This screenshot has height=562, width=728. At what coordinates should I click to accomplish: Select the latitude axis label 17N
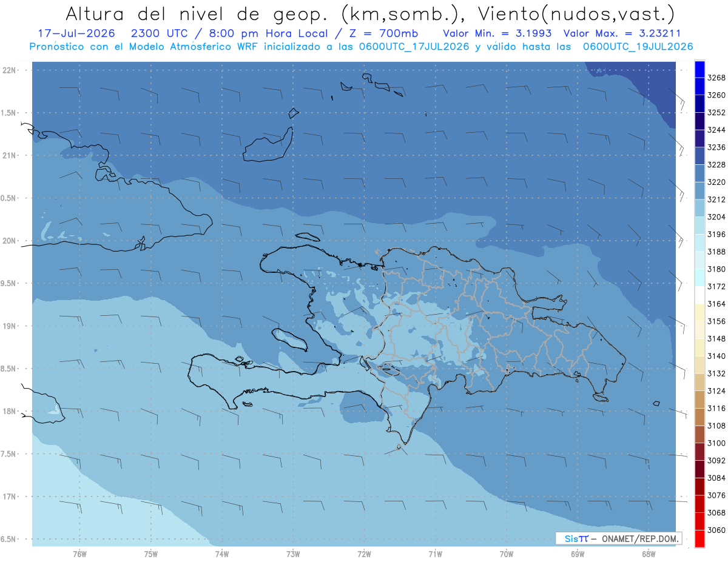click(x=9, y=497)
